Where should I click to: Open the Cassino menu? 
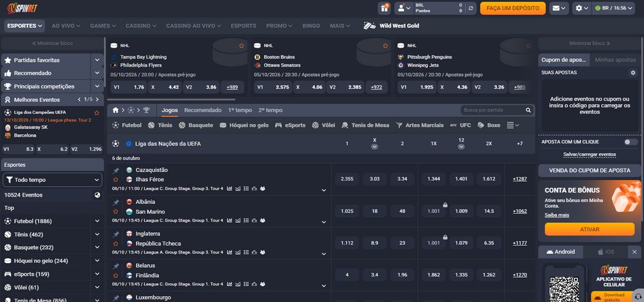pyautogui.click(x=141, y=26)
